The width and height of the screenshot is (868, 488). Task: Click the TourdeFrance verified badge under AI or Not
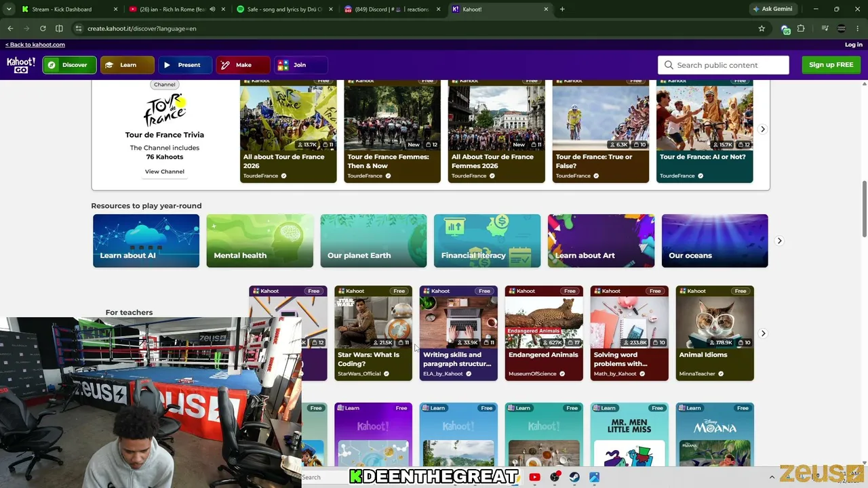click(701, 176)
